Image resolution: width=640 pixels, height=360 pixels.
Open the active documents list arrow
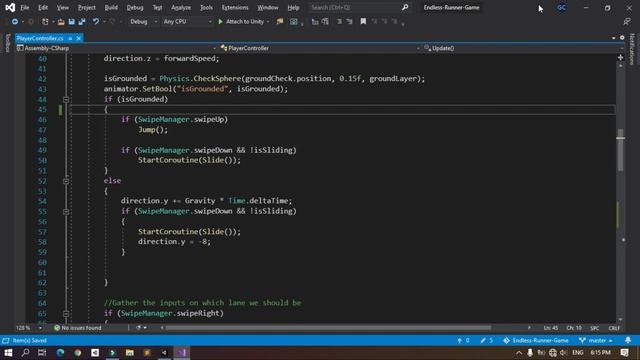click(613, 38)
